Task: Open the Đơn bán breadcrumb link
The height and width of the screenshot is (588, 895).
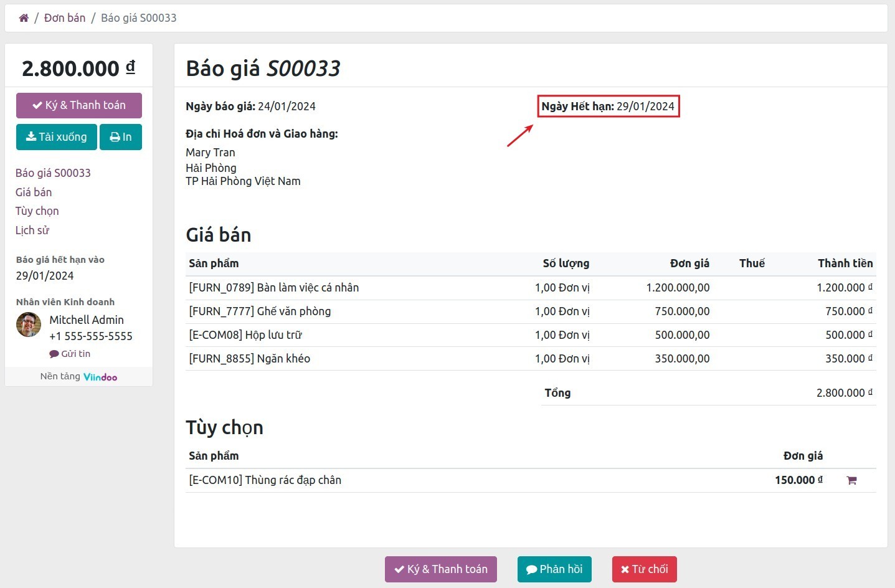Action: (65, 17)
